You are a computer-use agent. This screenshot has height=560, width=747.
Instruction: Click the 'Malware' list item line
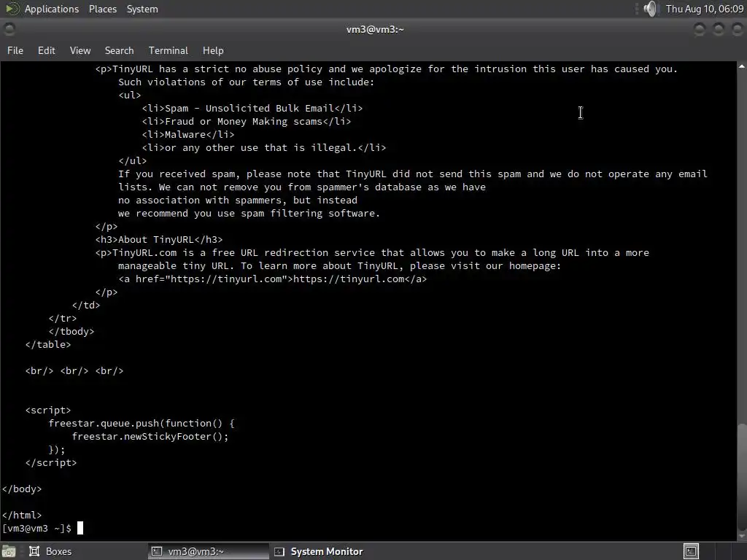pos(187,135)
